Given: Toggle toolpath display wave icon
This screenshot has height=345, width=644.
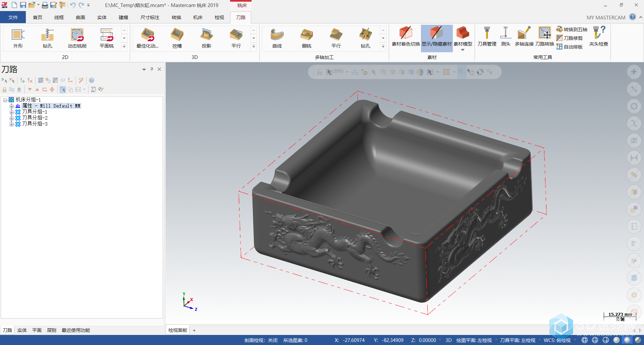Looking at the screenshot, I should tap(12, 89).
